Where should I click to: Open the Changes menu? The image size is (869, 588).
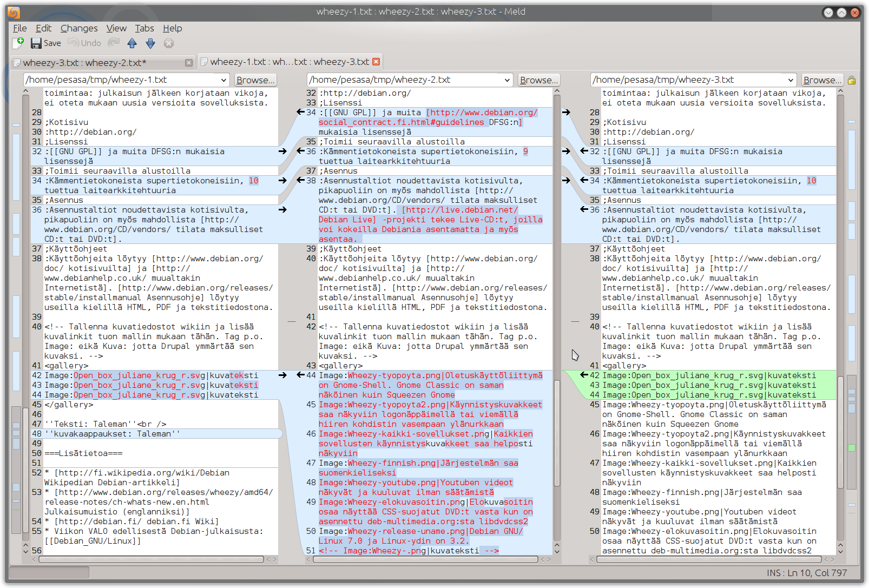pos(79,28)
